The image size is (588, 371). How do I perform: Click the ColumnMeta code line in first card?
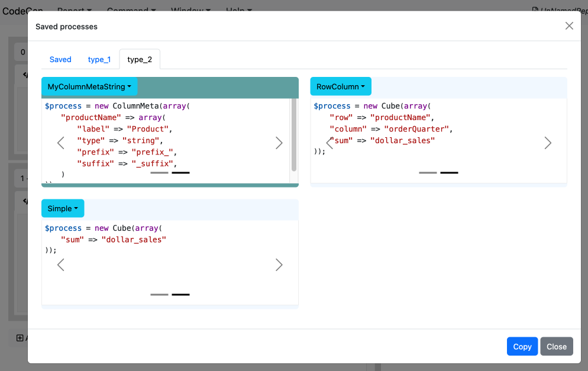[117, 106]
